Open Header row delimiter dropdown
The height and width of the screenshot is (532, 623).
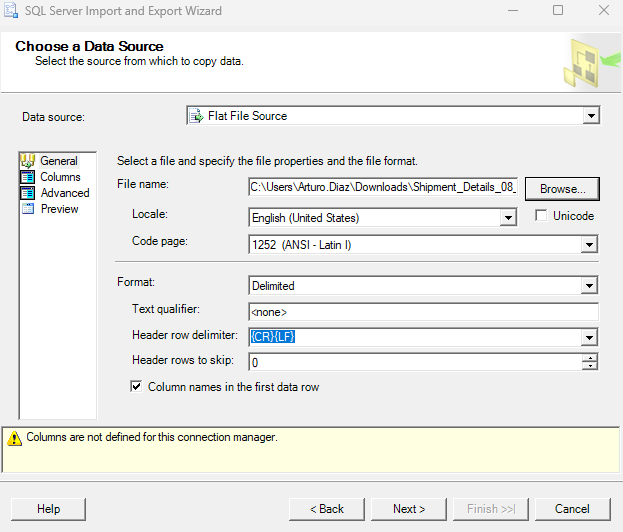coord(590,337)
